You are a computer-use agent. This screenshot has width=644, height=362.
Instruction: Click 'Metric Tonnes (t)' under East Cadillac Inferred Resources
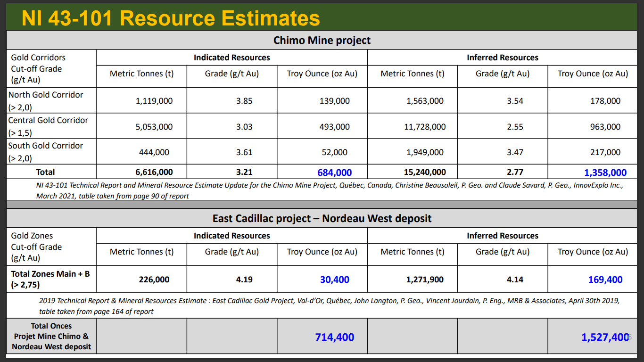coord(413,252)
